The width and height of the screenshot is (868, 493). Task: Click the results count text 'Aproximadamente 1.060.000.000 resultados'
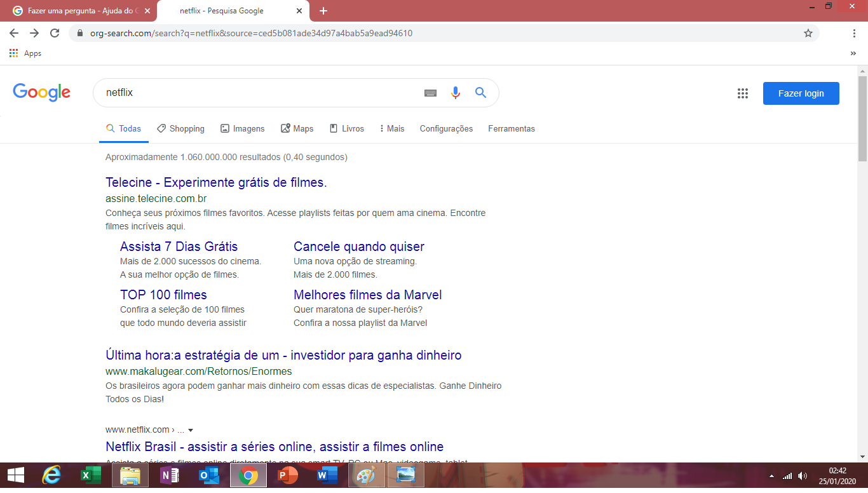[193, 157]
